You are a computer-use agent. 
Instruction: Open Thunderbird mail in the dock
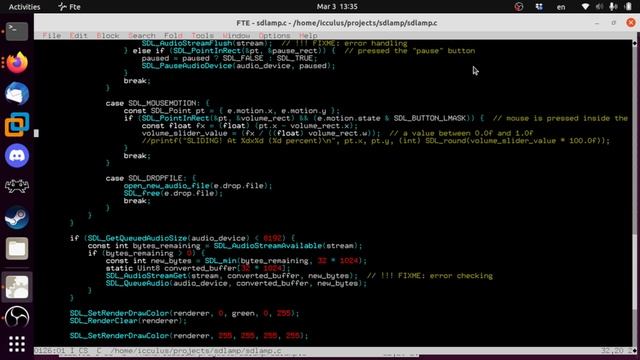coord(17,93)
